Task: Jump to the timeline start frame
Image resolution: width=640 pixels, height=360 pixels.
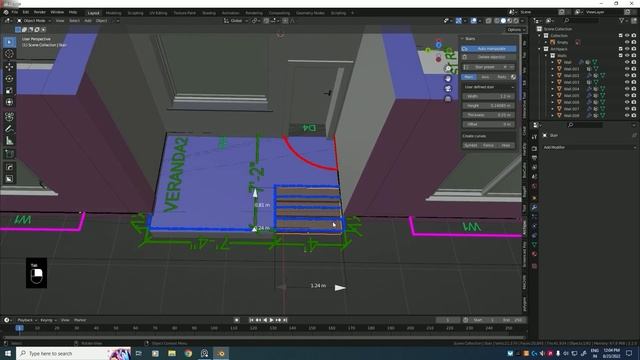Action: 251,320
